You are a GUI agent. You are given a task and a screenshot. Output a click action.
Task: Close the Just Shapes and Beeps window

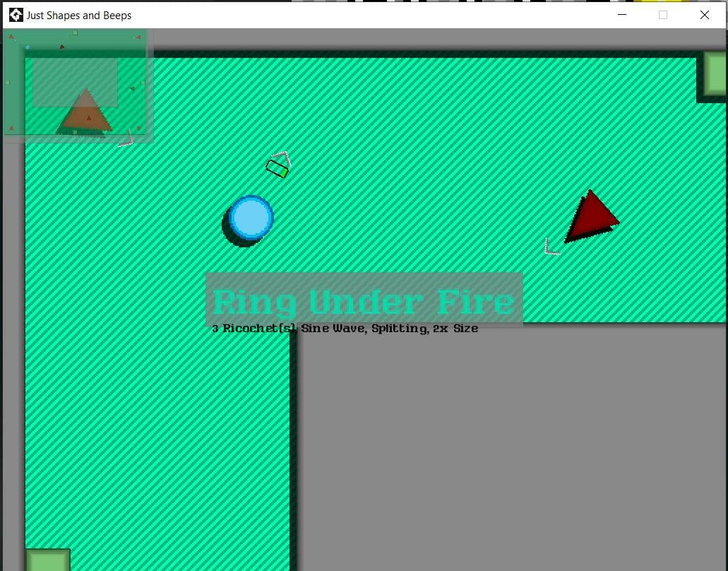point(704,15)
